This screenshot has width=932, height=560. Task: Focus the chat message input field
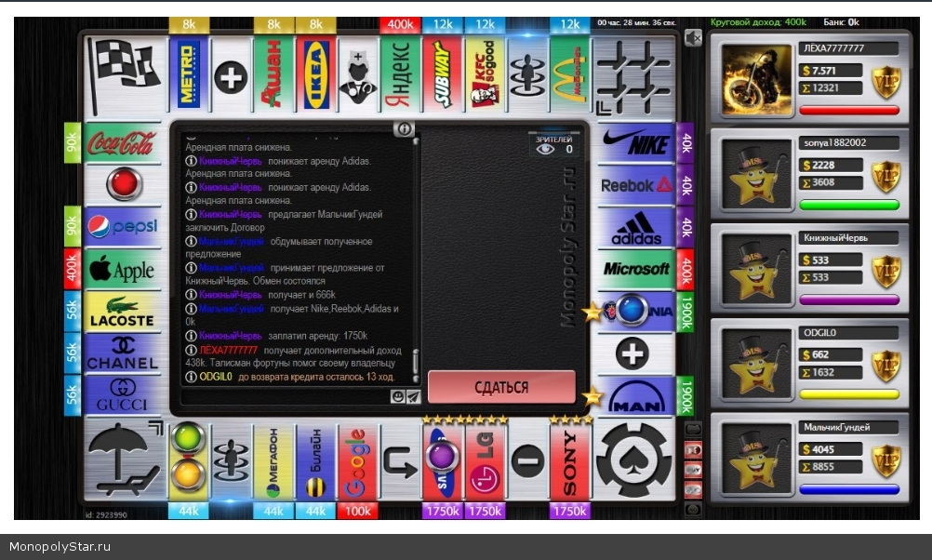coord(286,396)
